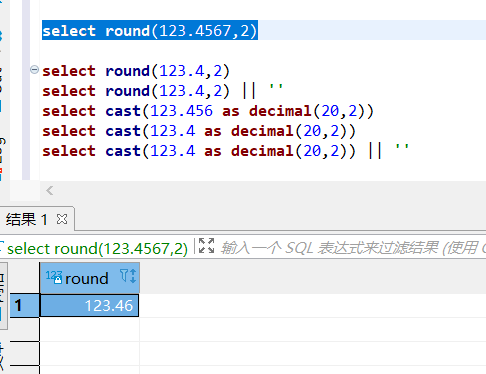This screenshot has width=486, height=374.
Task: Focus the SQL filter expression input
Action: point(353,248)
